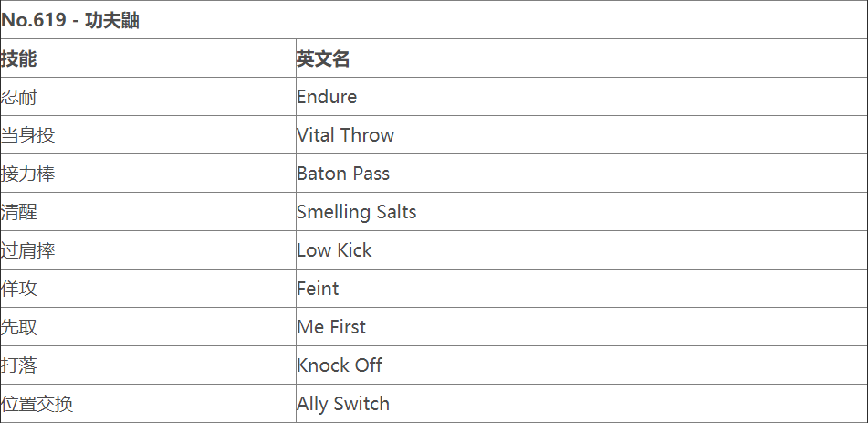This screenshot has height=423, width=868.
Task: Click the Vital Throw cell
Action: click(x=345, y=135)
